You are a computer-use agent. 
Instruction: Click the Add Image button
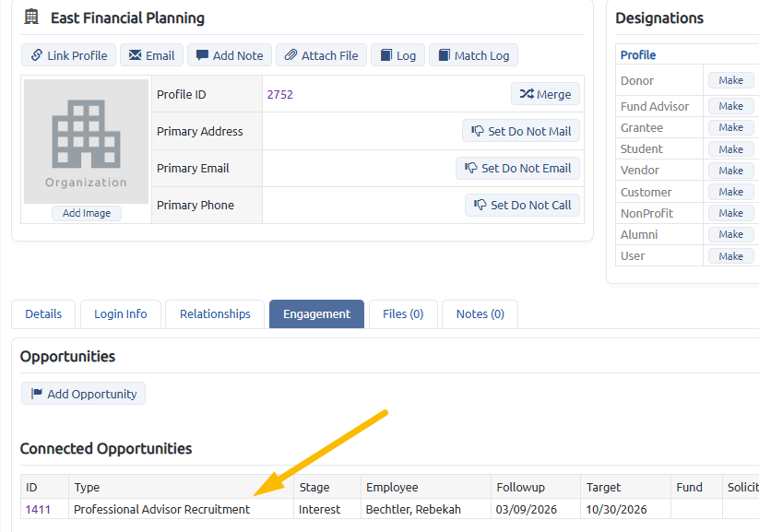coord(87,213)
